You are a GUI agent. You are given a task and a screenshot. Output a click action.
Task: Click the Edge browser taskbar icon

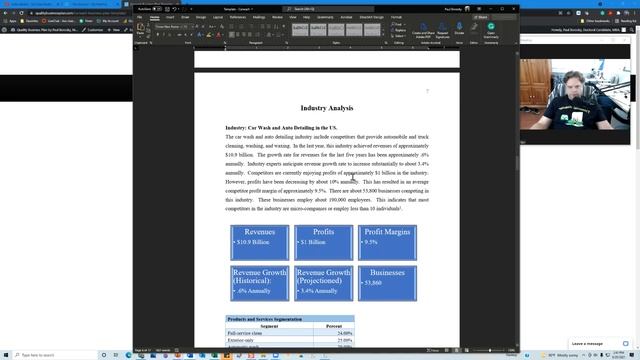point(129,355)
